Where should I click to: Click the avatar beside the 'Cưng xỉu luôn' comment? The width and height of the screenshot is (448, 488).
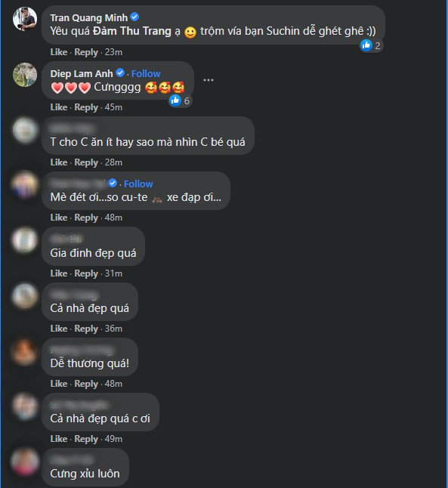tap(25, 462)
